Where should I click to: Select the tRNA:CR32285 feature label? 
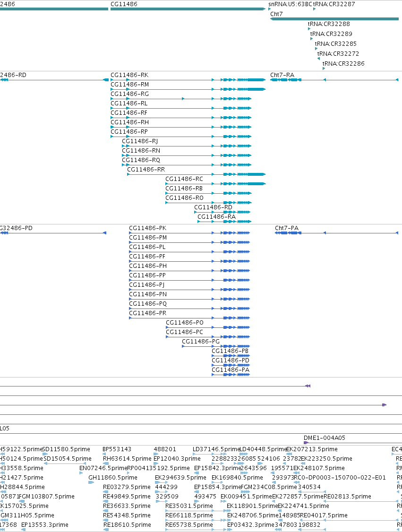[336, 43]
